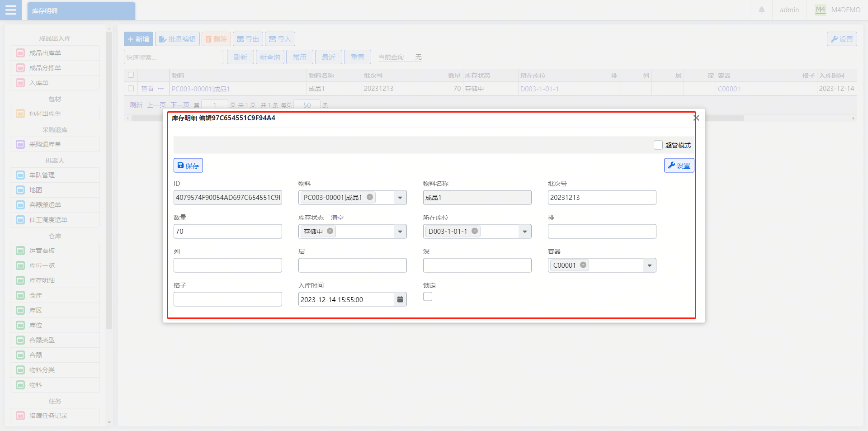Open the admin user menu
The height and width of the screenshot is (431, 868).
(x=789, y=10)
